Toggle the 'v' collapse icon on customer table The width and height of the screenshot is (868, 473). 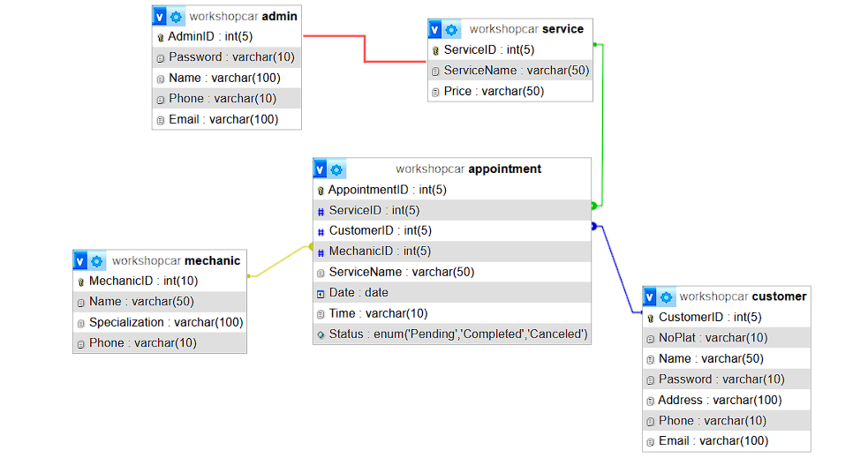pyautogui.click(x=650, y=297)
